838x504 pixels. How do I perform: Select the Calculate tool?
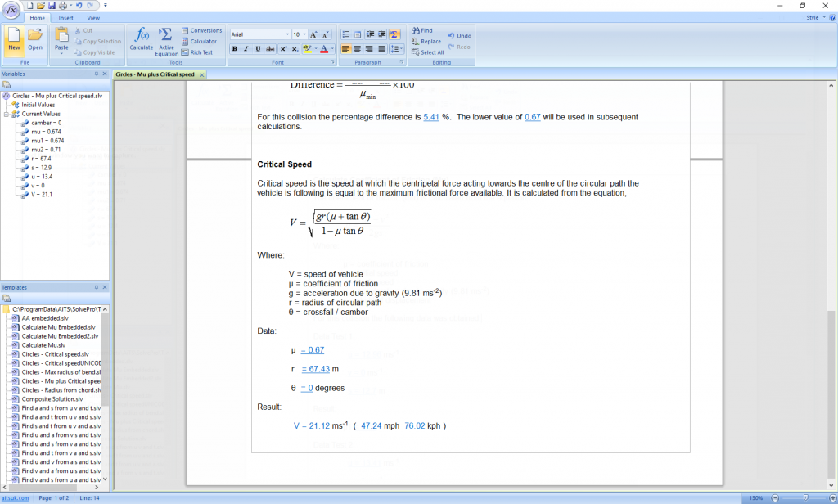(141, 41)
